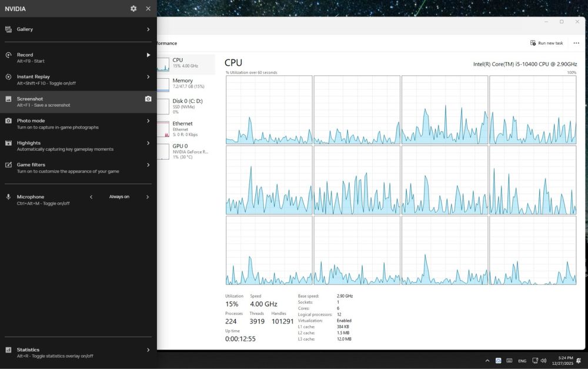This screenshot has width=588, height=369.
Task: Open NVIDIA overlay settings gear
Action: (x=133, y=9)
